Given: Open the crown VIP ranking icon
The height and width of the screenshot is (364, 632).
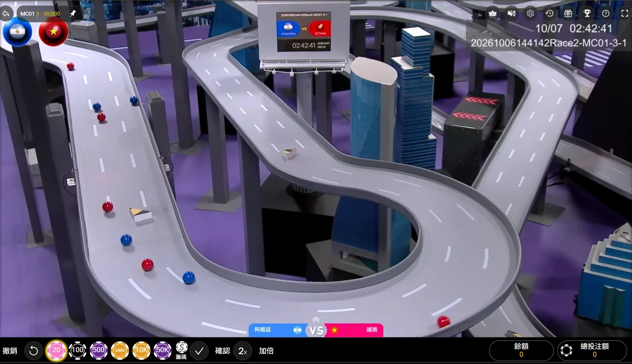Looking at the screenshot, I should [x=492, y=13].
